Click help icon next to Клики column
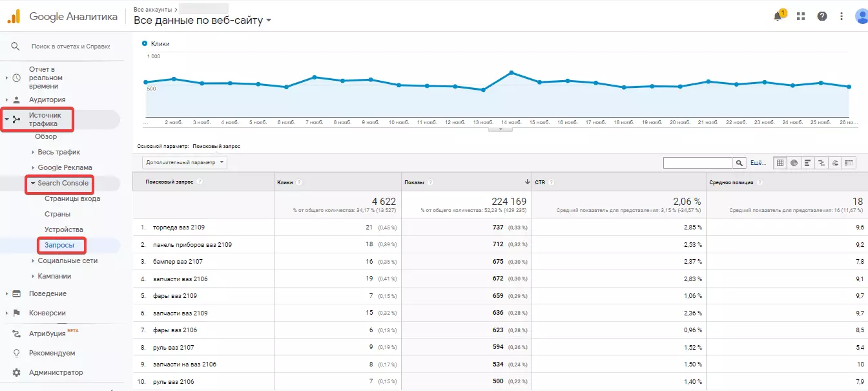The width and height of the screenshot is (868, 391). (x=300, y=182)
